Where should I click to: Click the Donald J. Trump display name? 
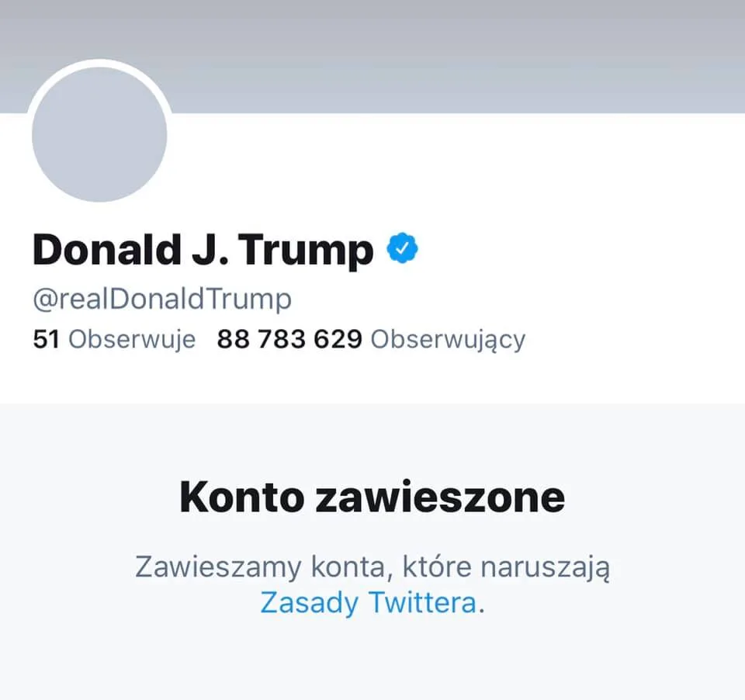click(x=203, y=250)
